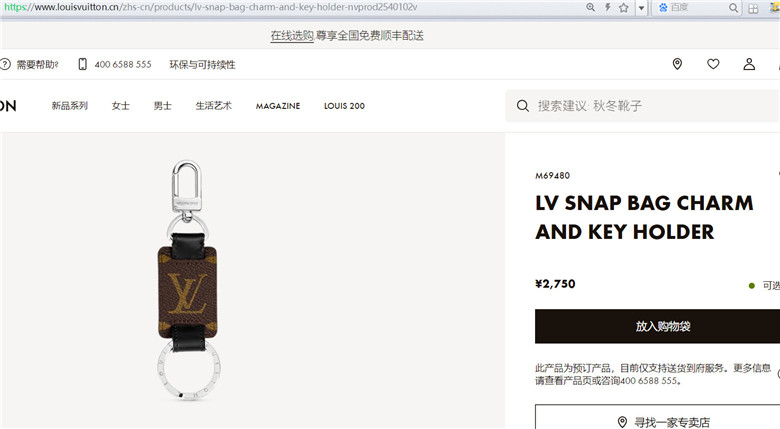Open the store locator pin icon
The image size is (780, 429).
point(677,64)
